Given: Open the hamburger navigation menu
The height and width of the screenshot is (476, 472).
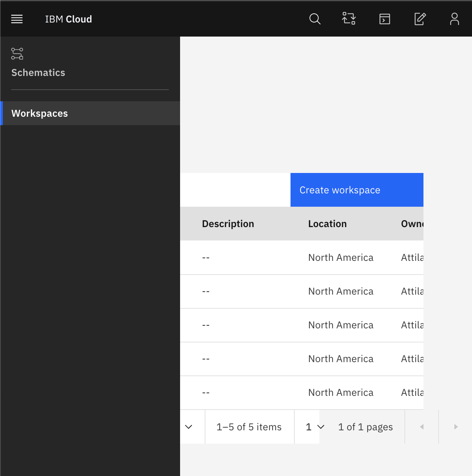Looking at the screenshot, I should coord(17,19).
